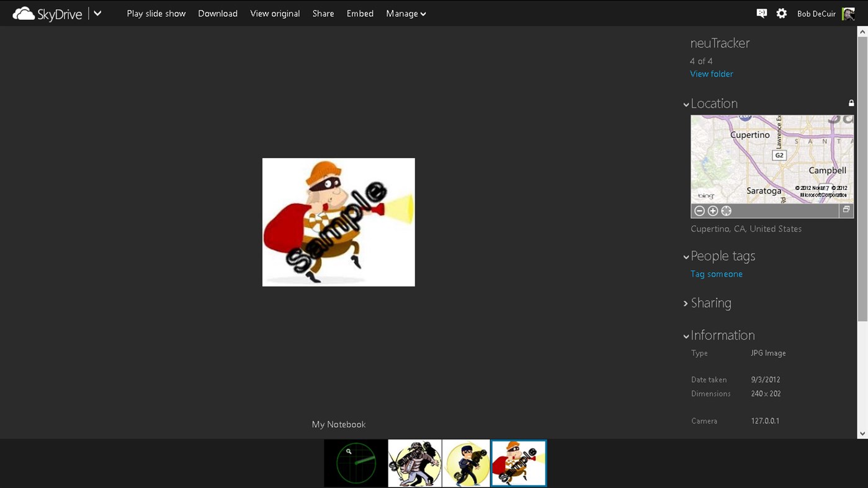
Task: Open the settings gear icon
Action: (x=781, y=14)
